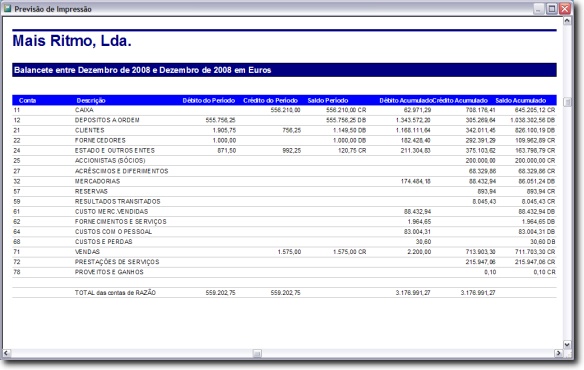Viewport: 584px width, 370px height.
Task: Click the Débito do Período column header
Action: 209,100
